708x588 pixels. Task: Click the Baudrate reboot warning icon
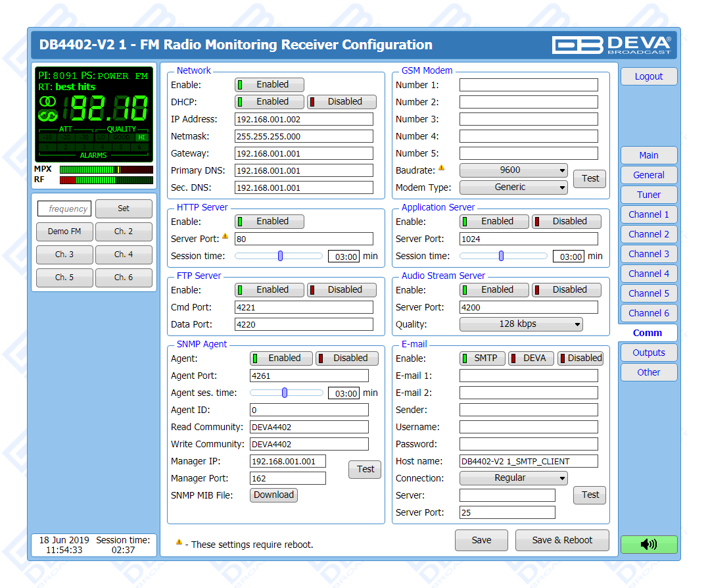(441, 168)
